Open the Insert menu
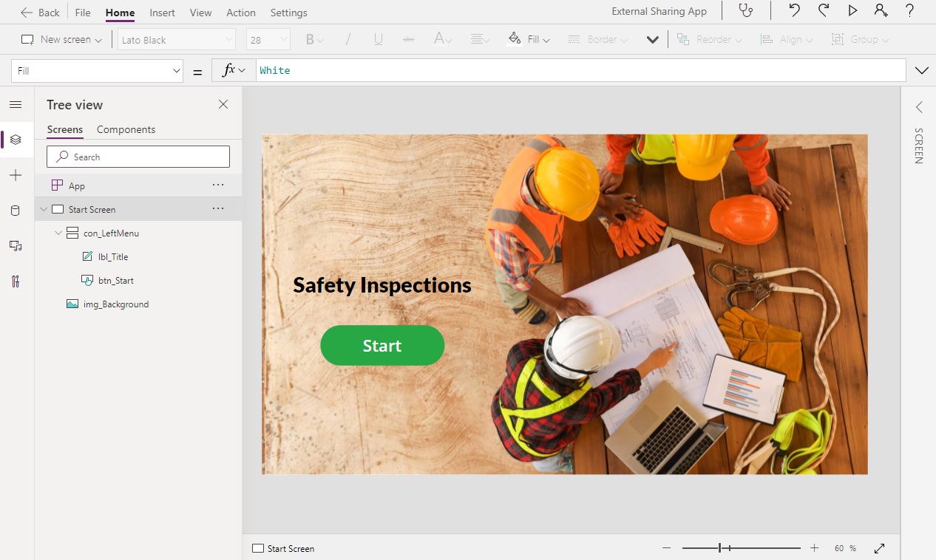 tap(162, 13)
